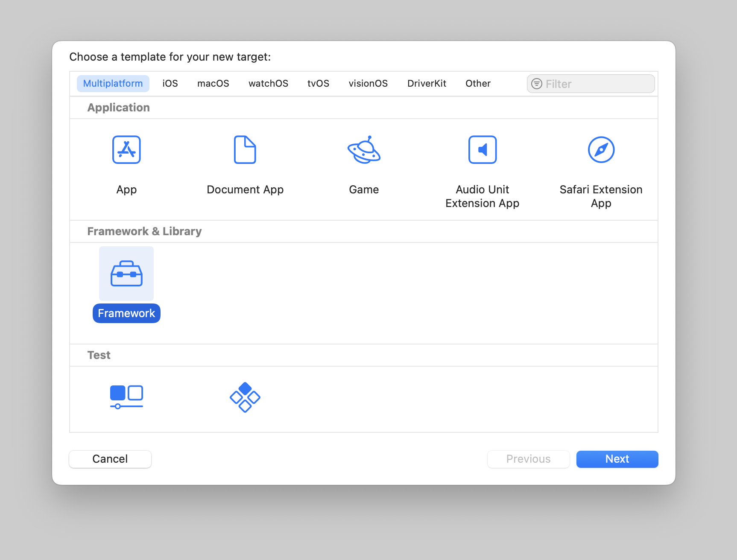The image size is (737, 560).
Task: Switch to the Other templates tab
Action: [x=477, y=83]
